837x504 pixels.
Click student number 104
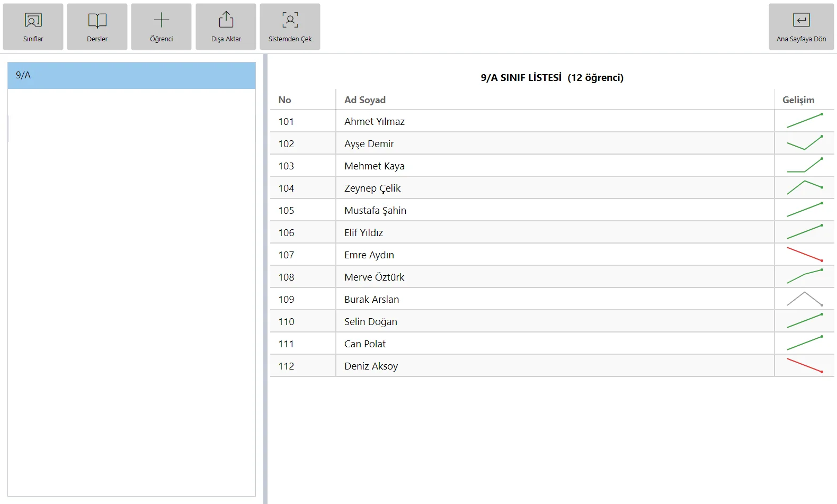286,188
